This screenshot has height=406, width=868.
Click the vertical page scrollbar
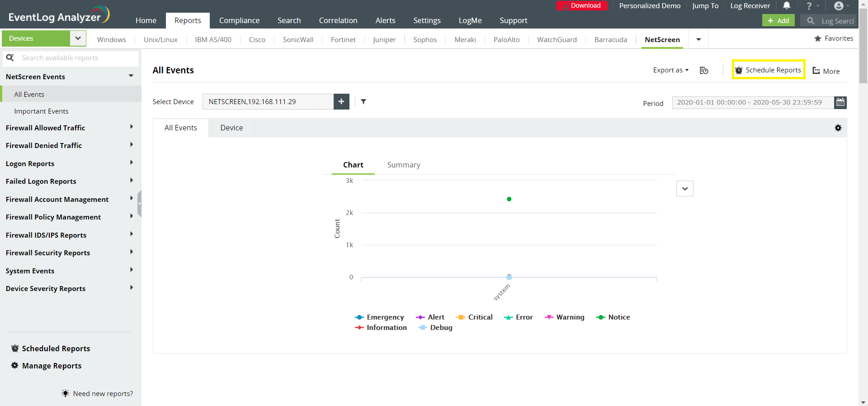coord(863,45)
